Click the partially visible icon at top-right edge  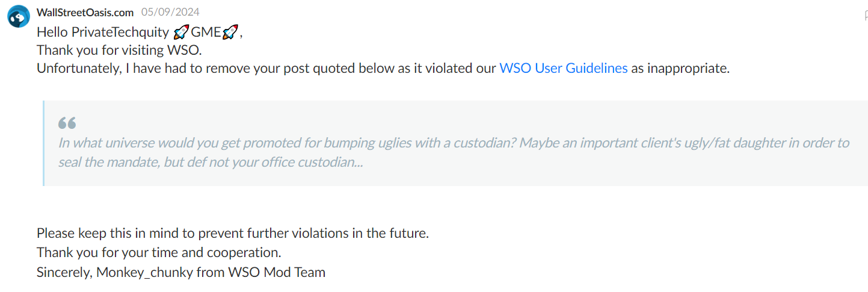pyautogui.click(x=865, y=16)
